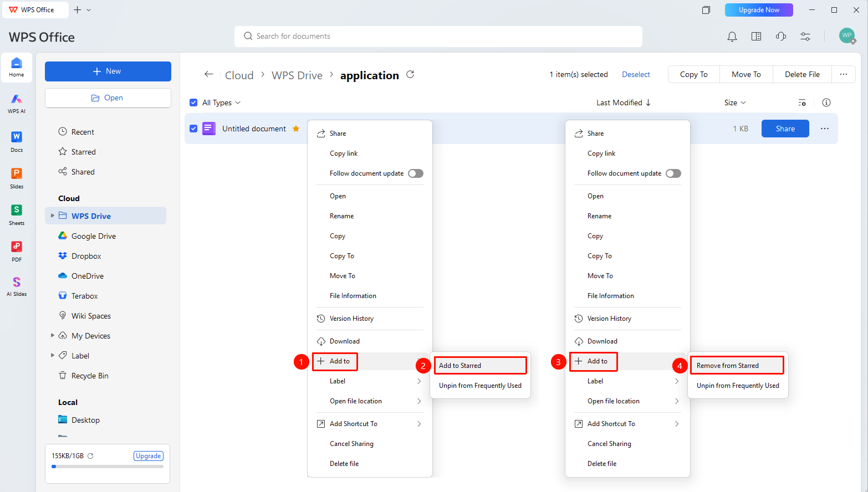
Task: Click the star next to Untitled document
Action: point(296,129)
